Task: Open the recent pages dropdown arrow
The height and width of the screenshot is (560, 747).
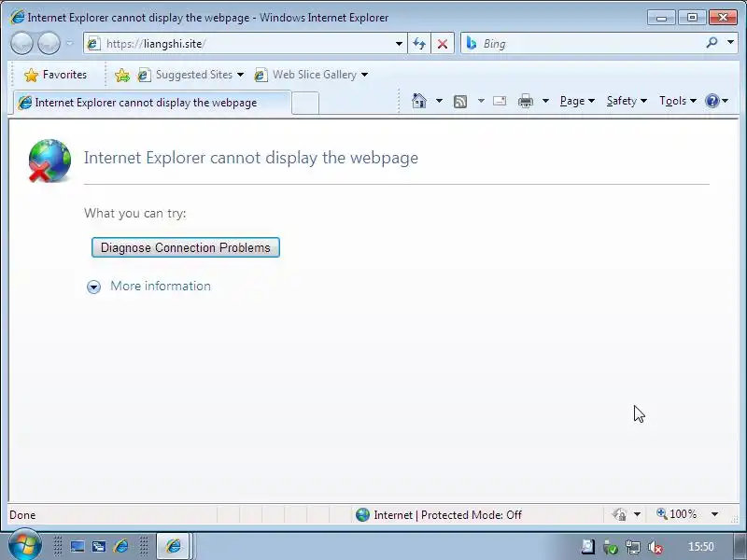Action: (x=69, y=43)
